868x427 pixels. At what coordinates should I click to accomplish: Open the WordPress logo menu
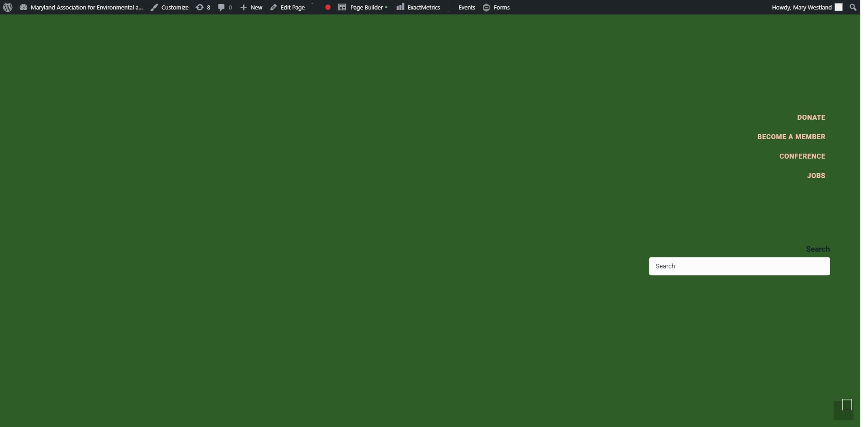point(8,7)
